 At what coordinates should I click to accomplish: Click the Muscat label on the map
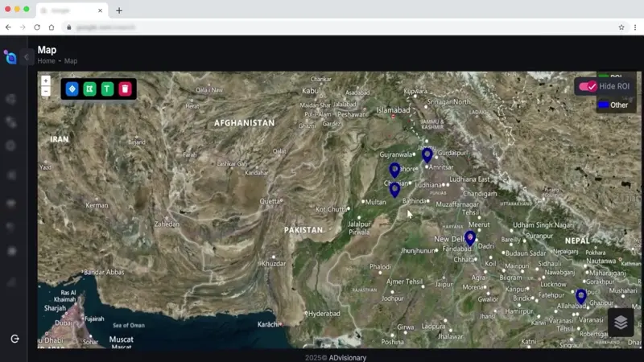[x=122, y=339]
